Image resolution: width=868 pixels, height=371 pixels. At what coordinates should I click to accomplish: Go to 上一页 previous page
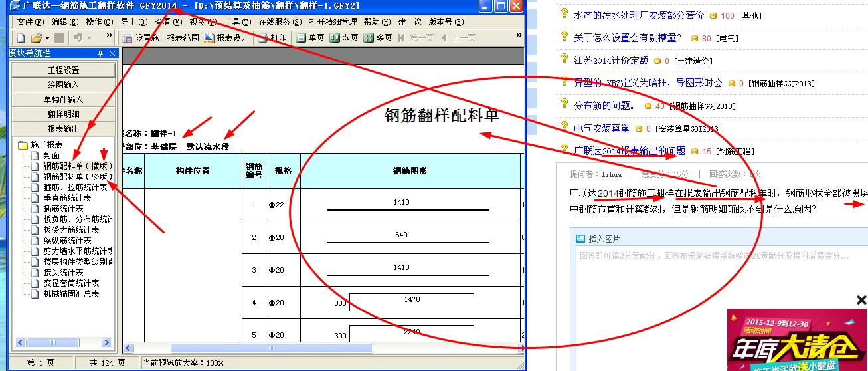458,38
